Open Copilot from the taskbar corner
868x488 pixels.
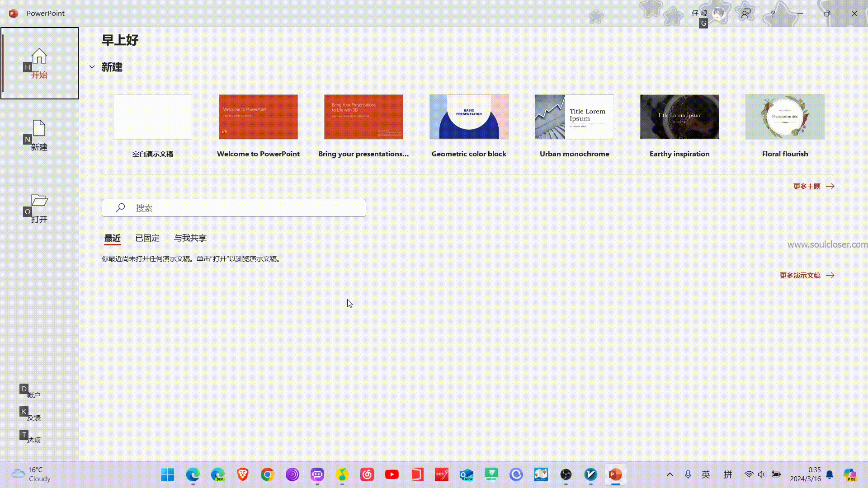click(850, 474)
